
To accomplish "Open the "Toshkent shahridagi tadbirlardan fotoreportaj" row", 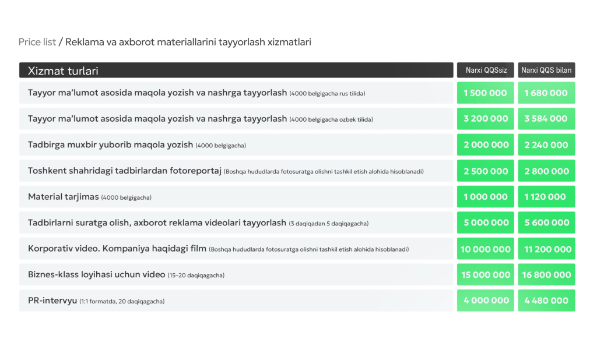I will [236, 171].
